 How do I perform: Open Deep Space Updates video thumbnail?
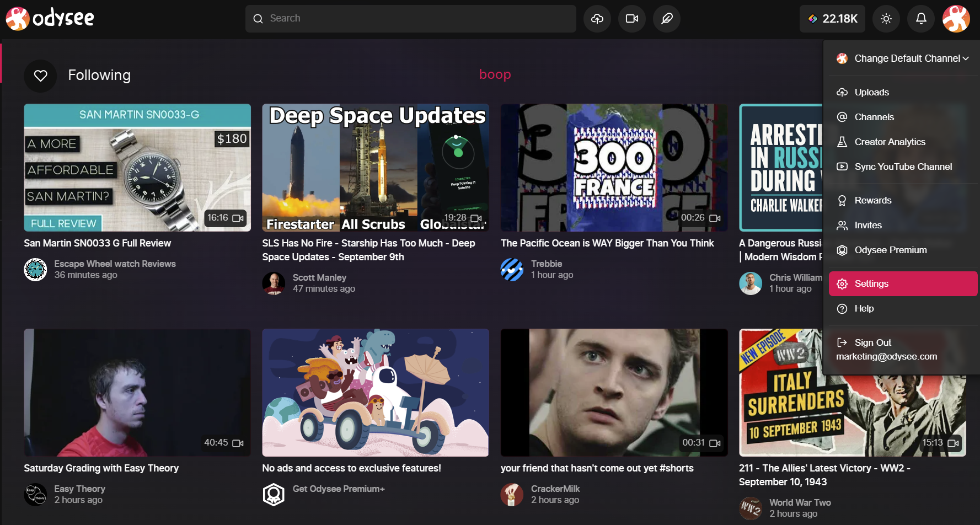coord(376,168)
